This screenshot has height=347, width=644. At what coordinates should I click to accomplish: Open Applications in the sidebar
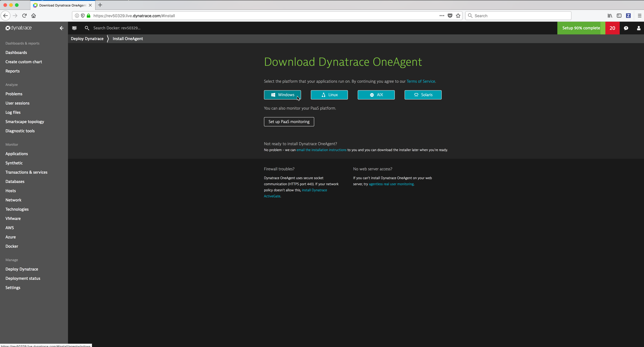click(17, 154)
